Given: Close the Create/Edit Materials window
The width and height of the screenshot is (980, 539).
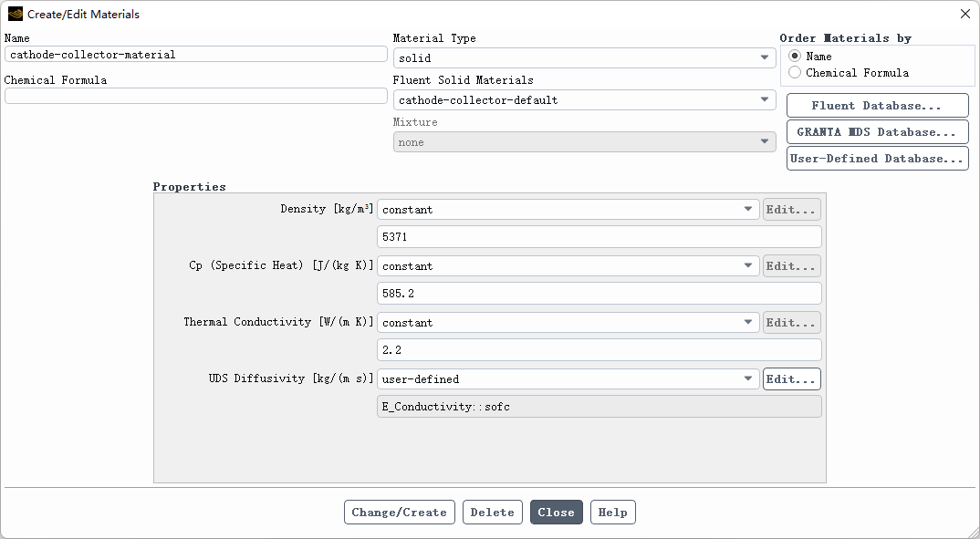Looking at the screenshot, I should tap(965, 14).
